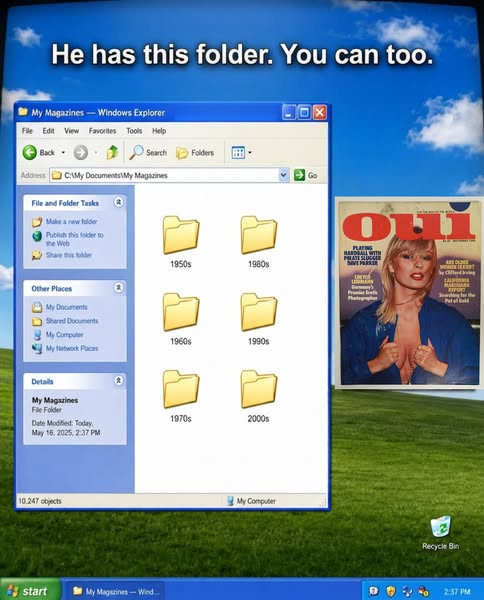Go to My Documents link
Image resolution: width=484 pixels, height=600 pixels.
66,307
